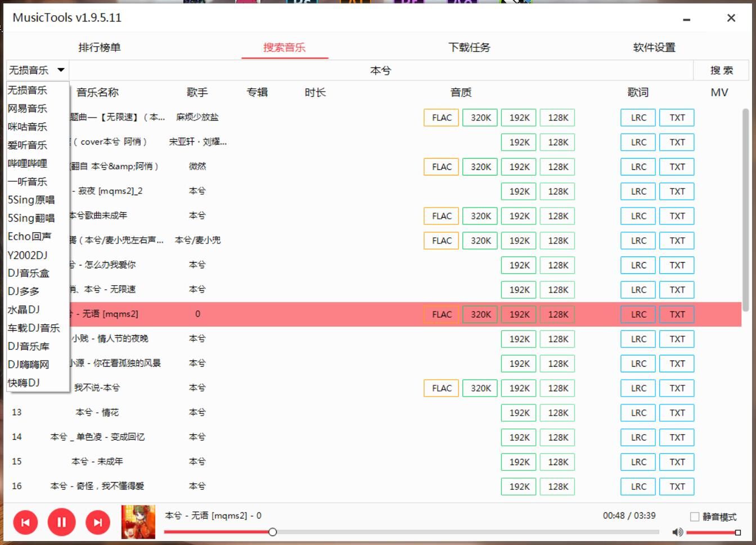Select 哔哩哔哩 in the source dropdown
This screenshot has height=545, width=756.
pos(28,164)
